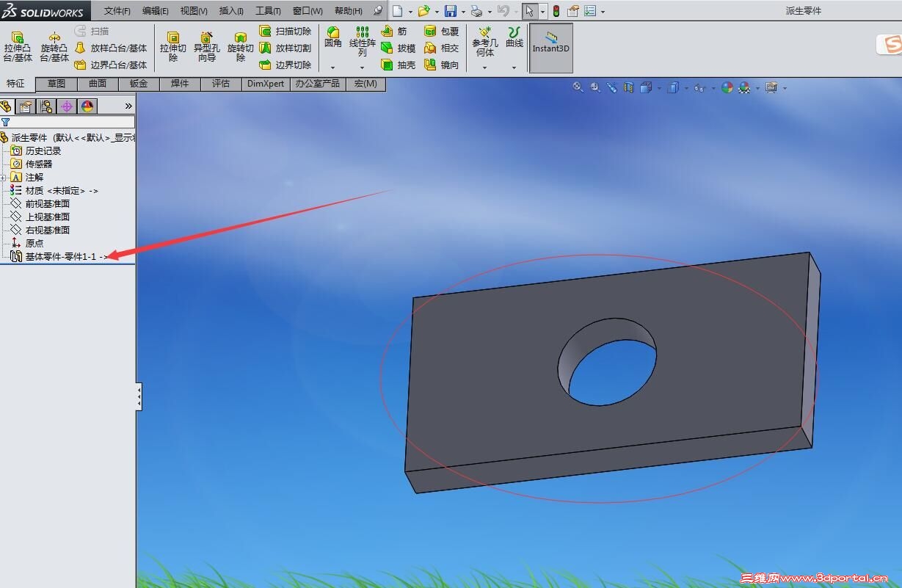
Task: Click the Edit Appearance color ball icon
Action: tap(727, 87)
